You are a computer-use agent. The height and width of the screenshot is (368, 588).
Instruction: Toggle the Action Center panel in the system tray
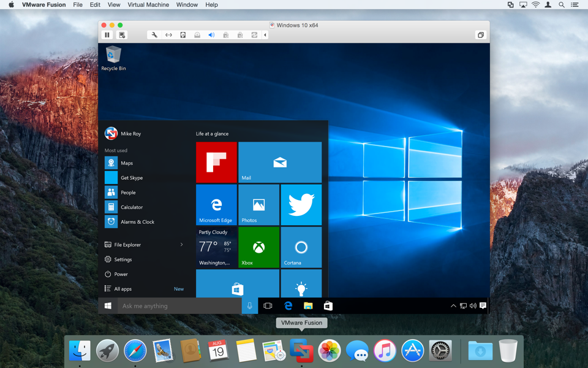(x=483, y=305)
